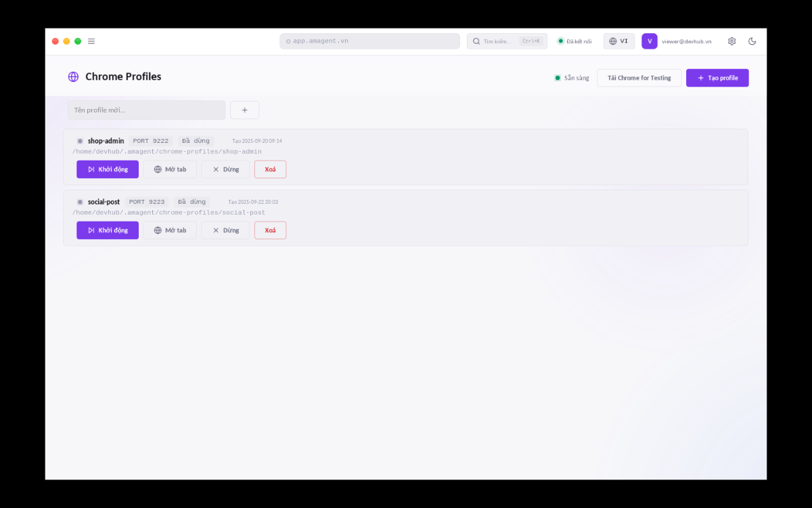Click the gray status dot beside social-post
This screenshot has width=812, height=508.
[x=80, y=202]
